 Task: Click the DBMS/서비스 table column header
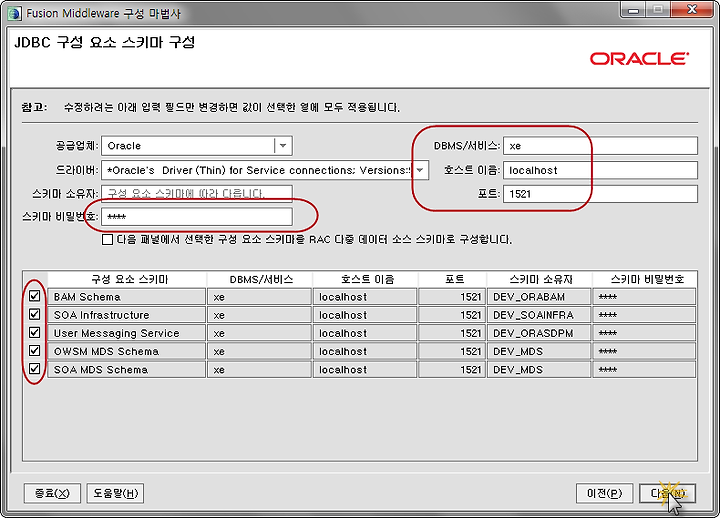(260, 279)
